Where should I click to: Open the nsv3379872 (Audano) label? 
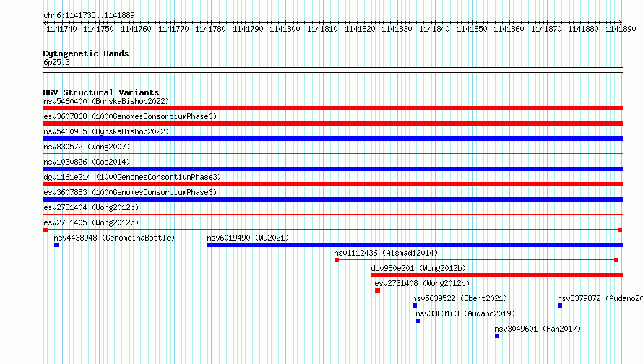[x=600, y=298]
